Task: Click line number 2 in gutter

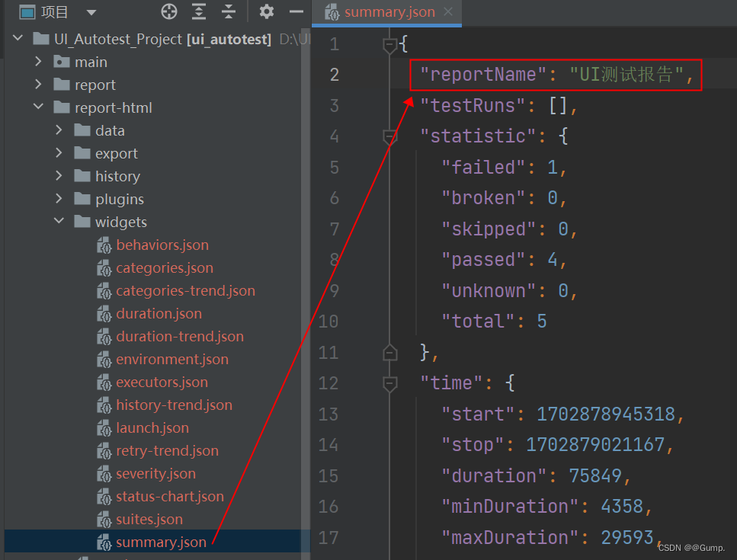Action: [x=334, y=75]
